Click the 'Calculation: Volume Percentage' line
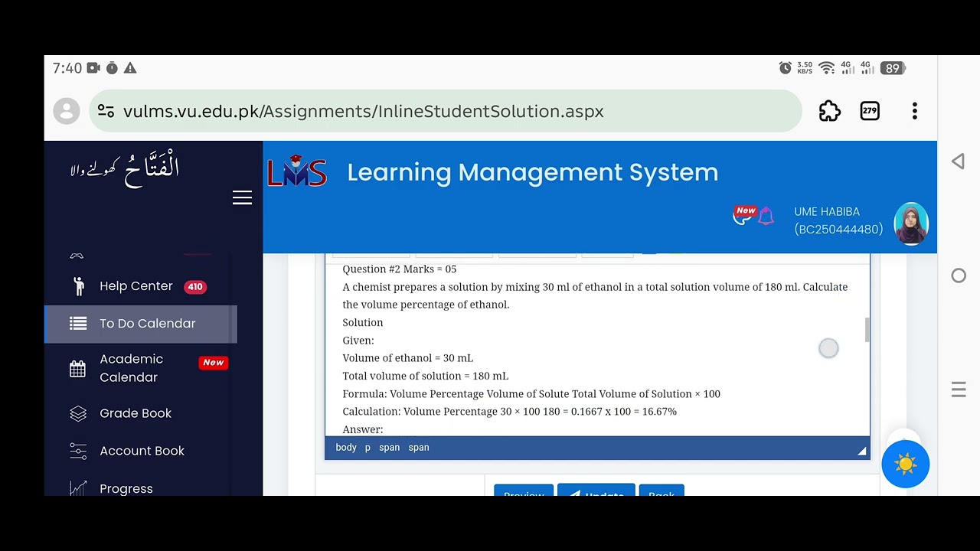 point(510,412)
